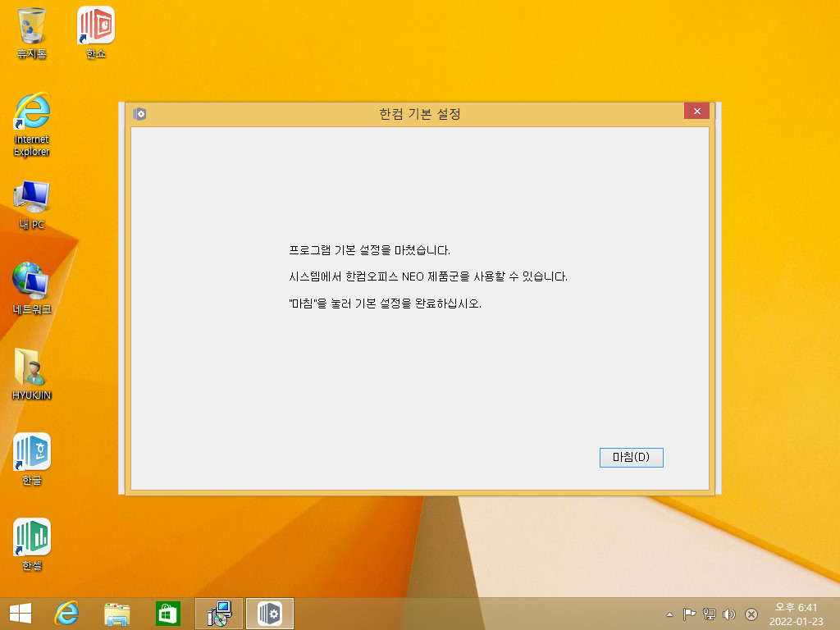Select the Internet Explorer desktop shortcut
The image size is (840, 630).
click(32, 125)
